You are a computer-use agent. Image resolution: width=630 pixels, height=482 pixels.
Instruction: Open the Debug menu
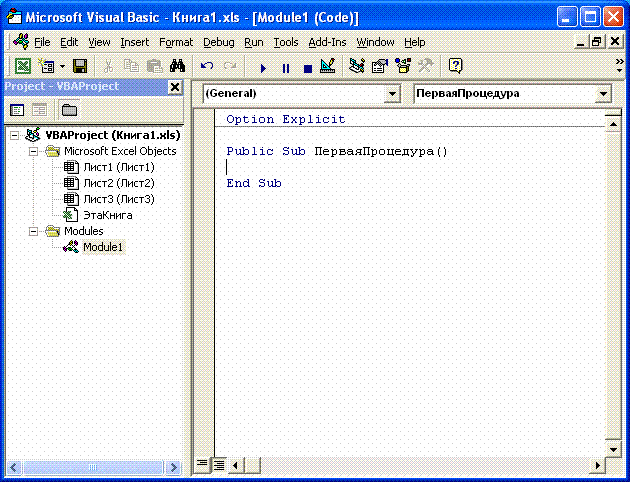tap(218, 43)
